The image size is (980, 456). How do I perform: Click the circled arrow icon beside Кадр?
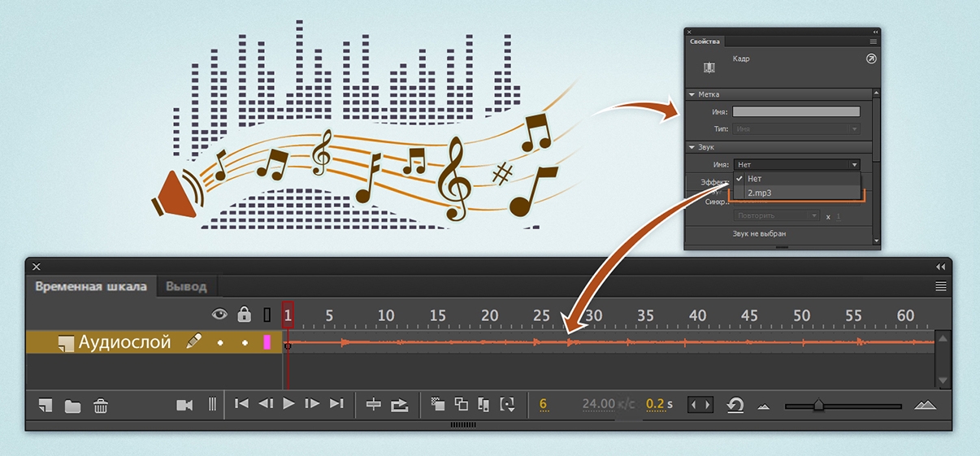(871, 59)
